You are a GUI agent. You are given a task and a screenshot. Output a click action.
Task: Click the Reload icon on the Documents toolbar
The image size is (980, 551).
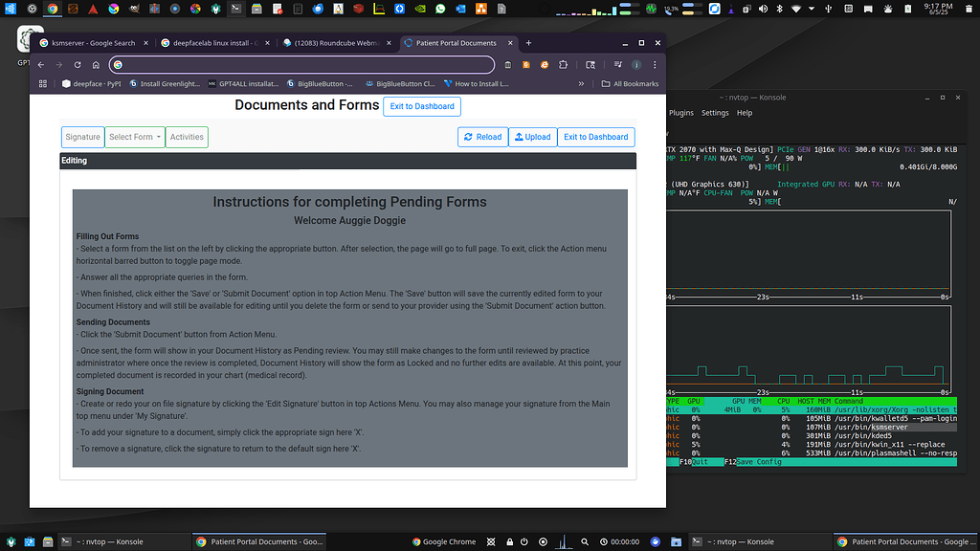click(x=468, y=137)
